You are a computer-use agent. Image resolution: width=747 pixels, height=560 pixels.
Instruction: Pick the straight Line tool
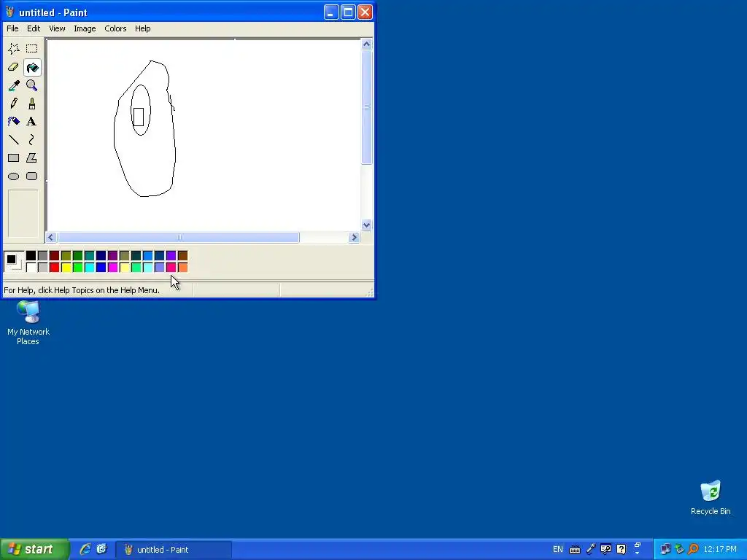14,139
